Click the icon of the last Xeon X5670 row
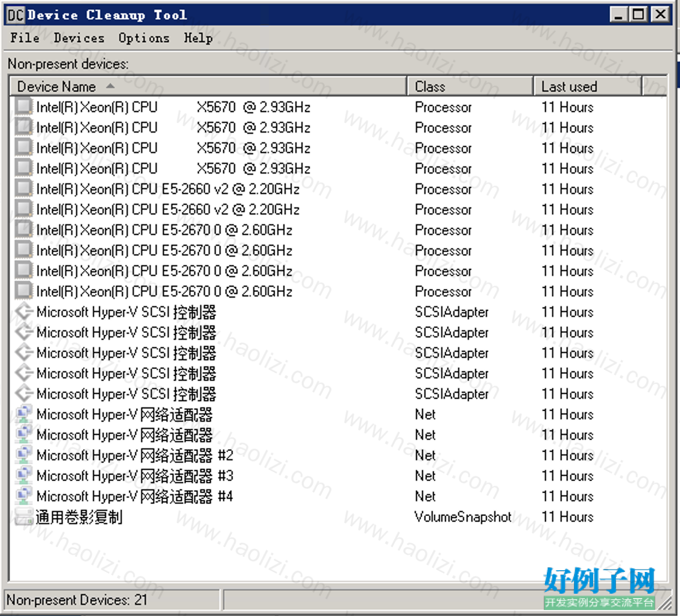Image resolution: width=680 pixels, height=616 pixels. [24, 168]
